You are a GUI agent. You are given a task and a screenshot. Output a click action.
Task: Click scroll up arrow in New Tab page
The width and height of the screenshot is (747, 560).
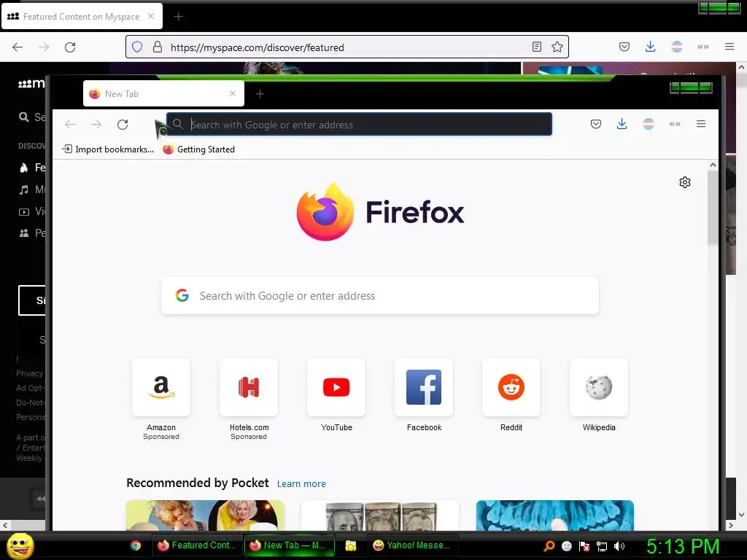pyautogui.click(x=713, y=166)
